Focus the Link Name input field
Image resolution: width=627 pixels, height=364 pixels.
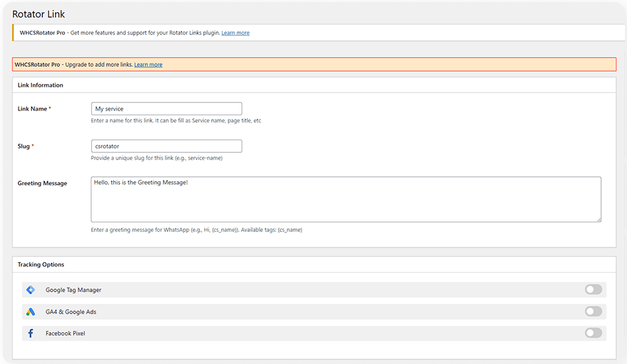(166, 109)
